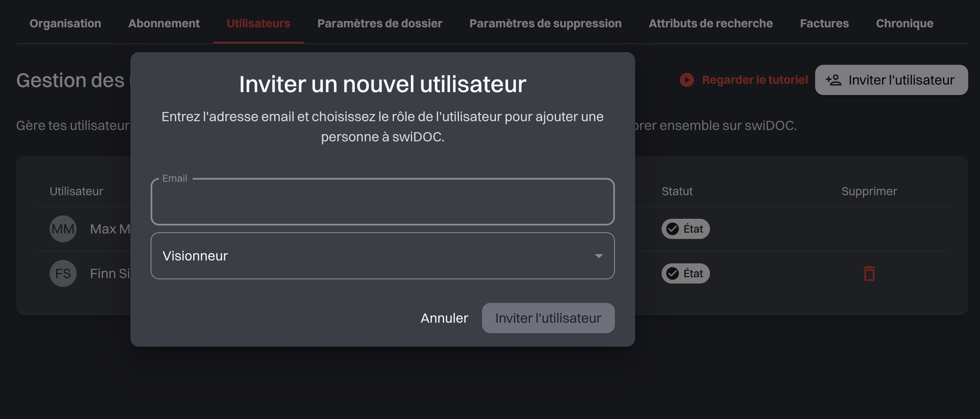
Task: Click the FS avatar circle
Action: (x=63, y=273)
